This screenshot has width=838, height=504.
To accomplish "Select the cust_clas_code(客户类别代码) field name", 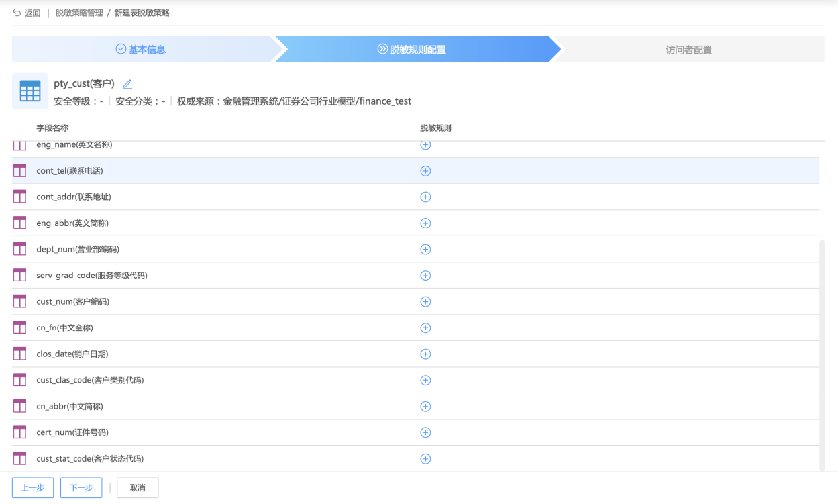I will [x=90, y=380].
